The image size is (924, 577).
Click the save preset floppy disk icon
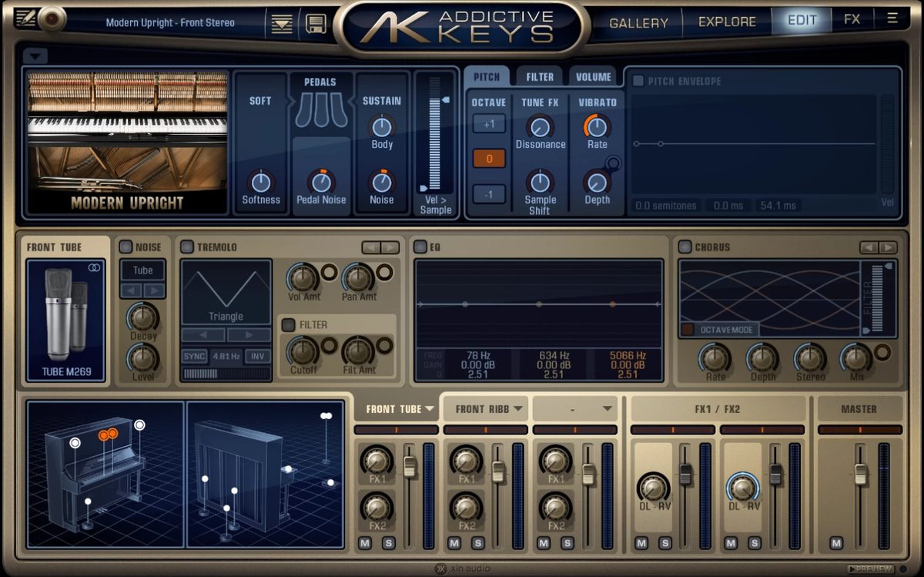click(x=316, y=23)
